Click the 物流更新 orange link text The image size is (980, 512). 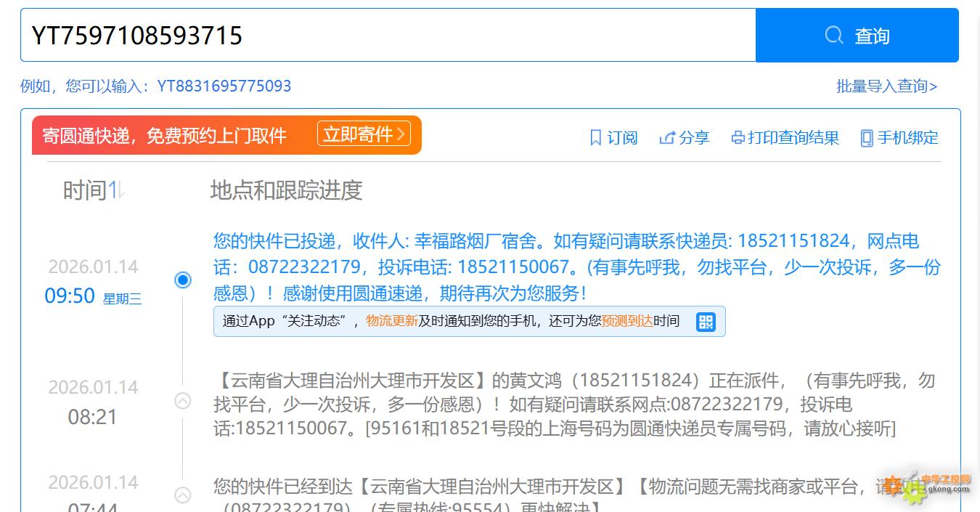tap(391, 321)
